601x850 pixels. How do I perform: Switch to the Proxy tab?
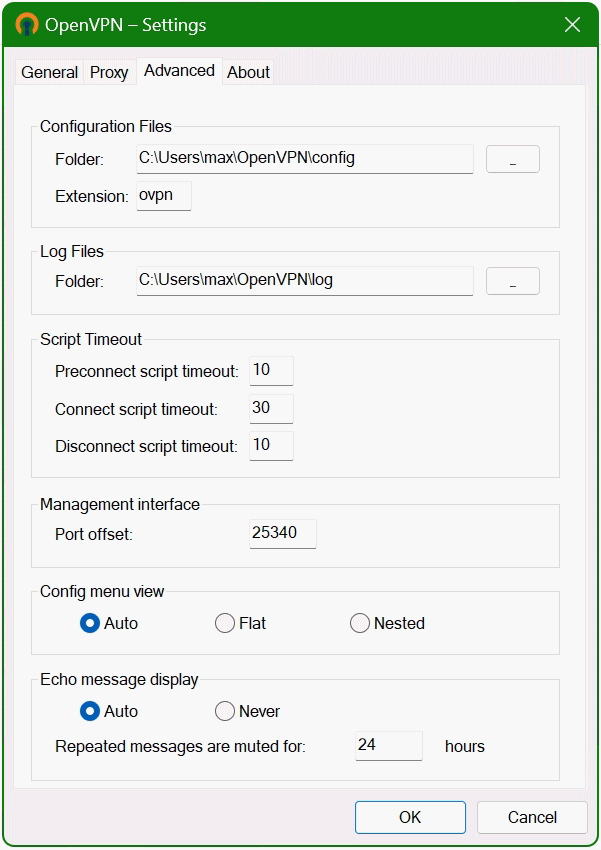pyautogui.click(x=109, y=72)
